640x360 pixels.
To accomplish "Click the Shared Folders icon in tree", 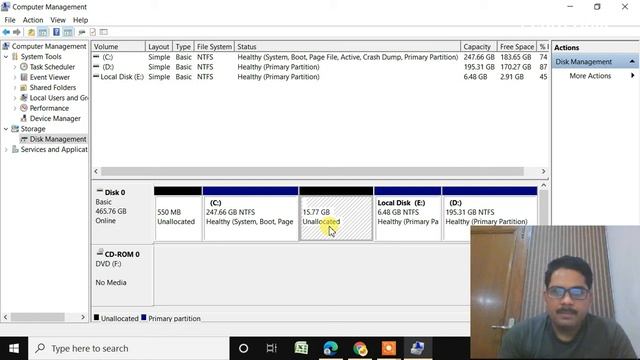I will coord(24,87).
